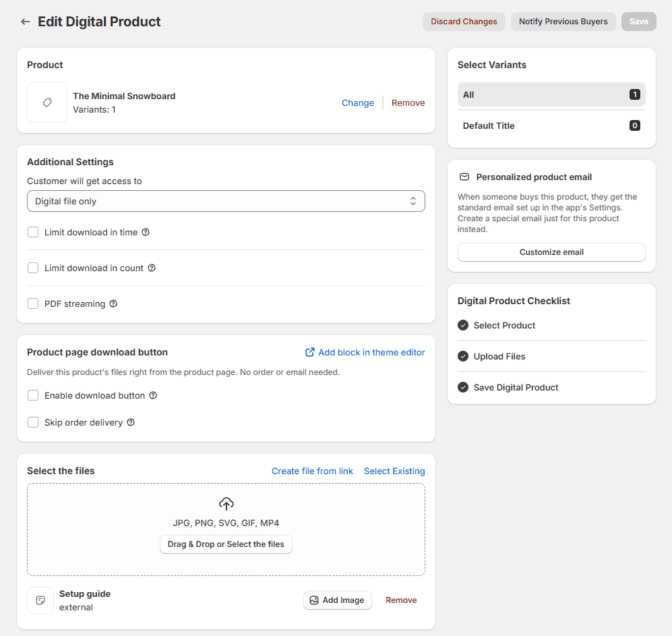Click the cloud upload icon
The image size is (672, 636).
point(226,504)
